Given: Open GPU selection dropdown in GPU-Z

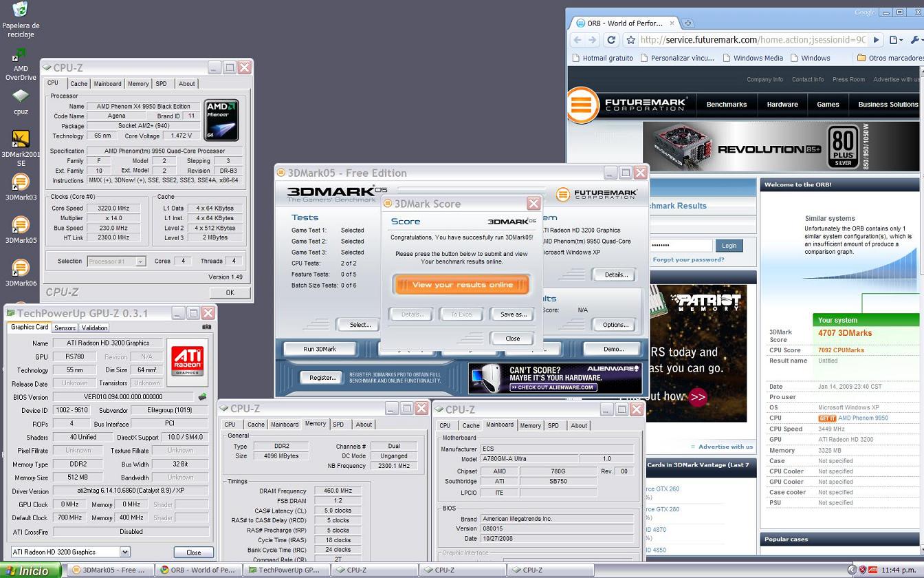Looking at the screenshot, I should 124,552.
